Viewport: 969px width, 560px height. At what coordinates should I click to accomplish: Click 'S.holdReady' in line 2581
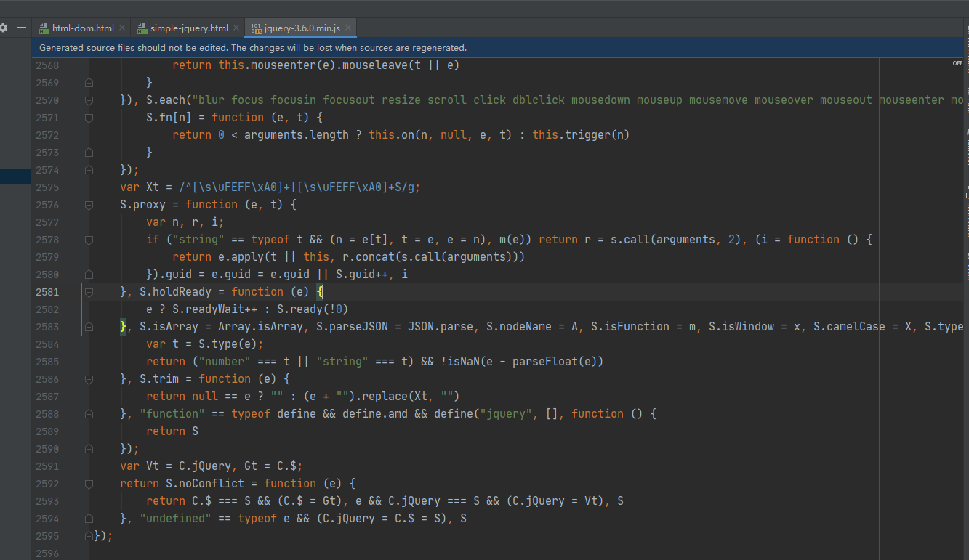pos(175,292)
